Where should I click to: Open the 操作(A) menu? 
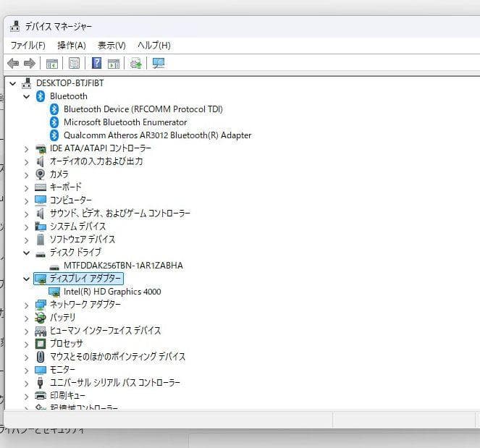click(x=72, y=46)
